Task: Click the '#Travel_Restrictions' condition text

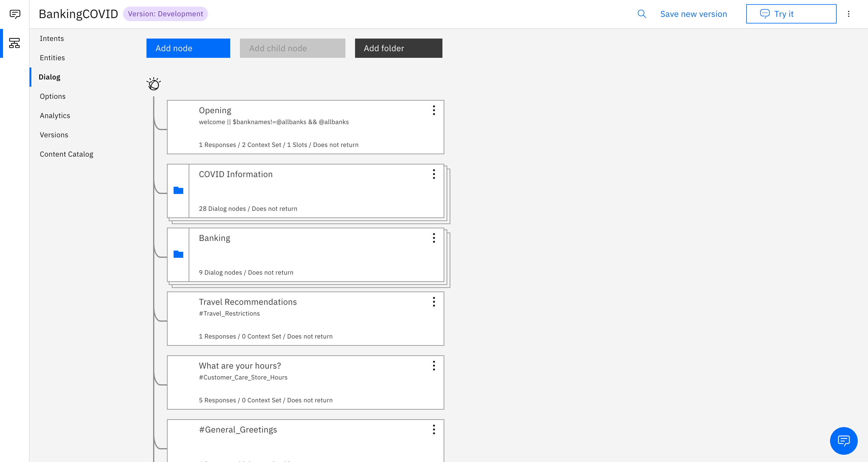Action: point(229,314)
